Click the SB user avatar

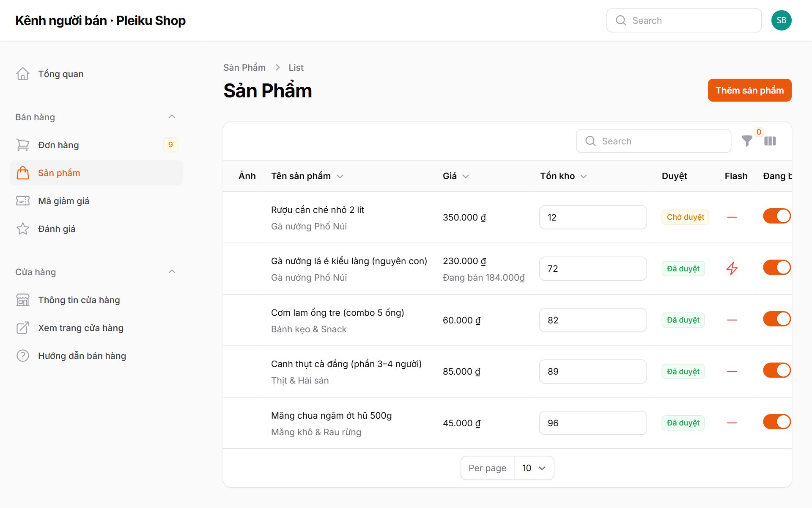click(x=782, y=20)
